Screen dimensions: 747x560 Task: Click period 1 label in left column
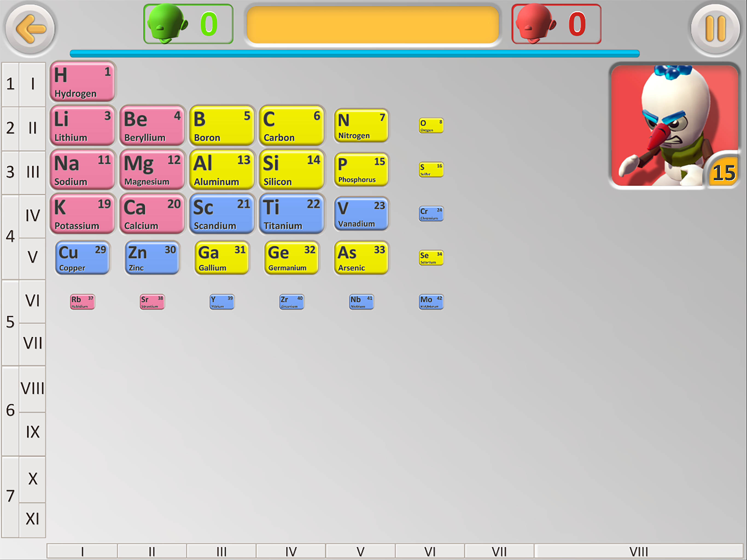pos(10,84)
